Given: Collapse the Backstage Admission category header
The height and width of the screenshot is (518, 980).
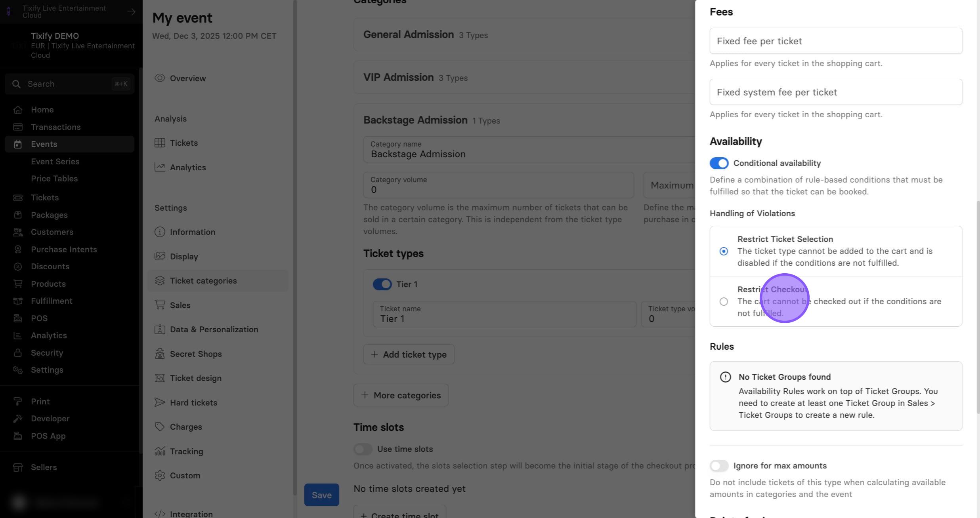Looking at the screenshot, I should (x=524, y=120).
